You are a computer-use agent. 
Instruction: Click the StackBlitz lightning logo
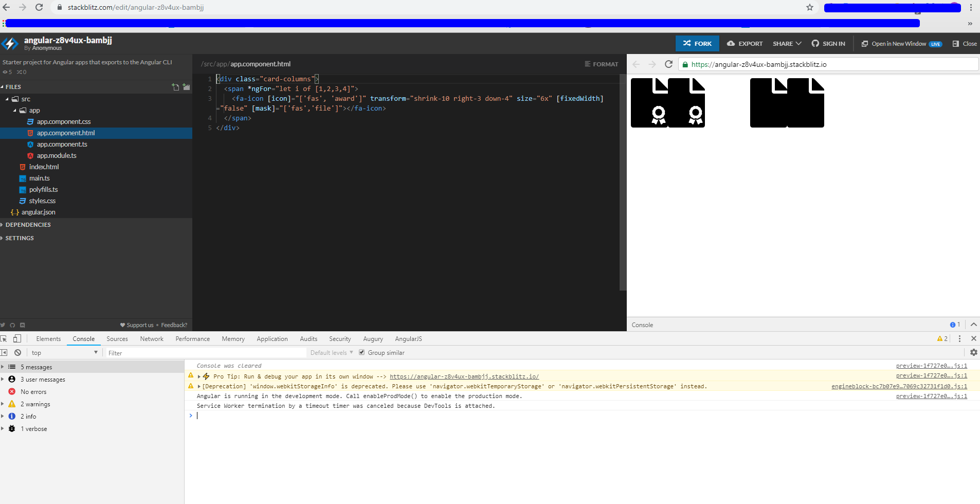(x=10, y=43)
